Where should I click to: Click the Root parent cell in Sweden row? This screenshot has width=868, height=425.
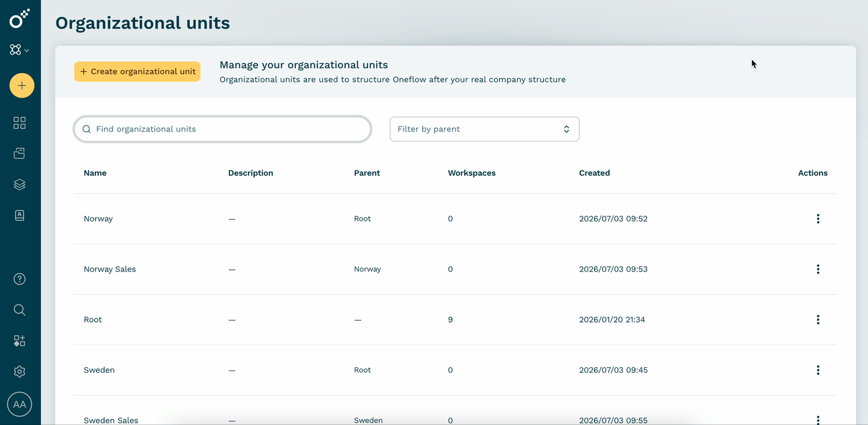(363, 370)
